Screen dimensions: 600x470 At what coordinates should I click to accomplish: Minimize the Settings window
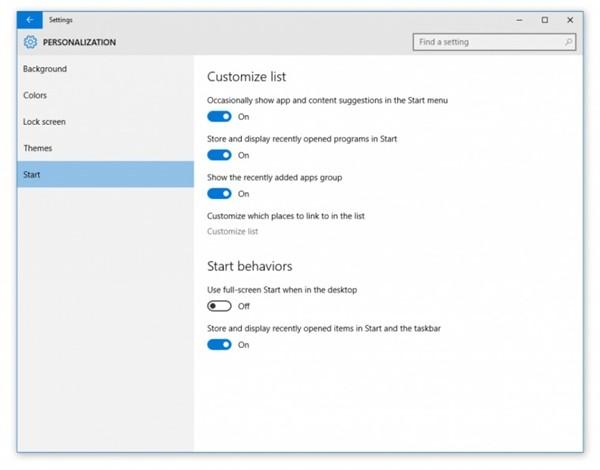coord(519,19)
